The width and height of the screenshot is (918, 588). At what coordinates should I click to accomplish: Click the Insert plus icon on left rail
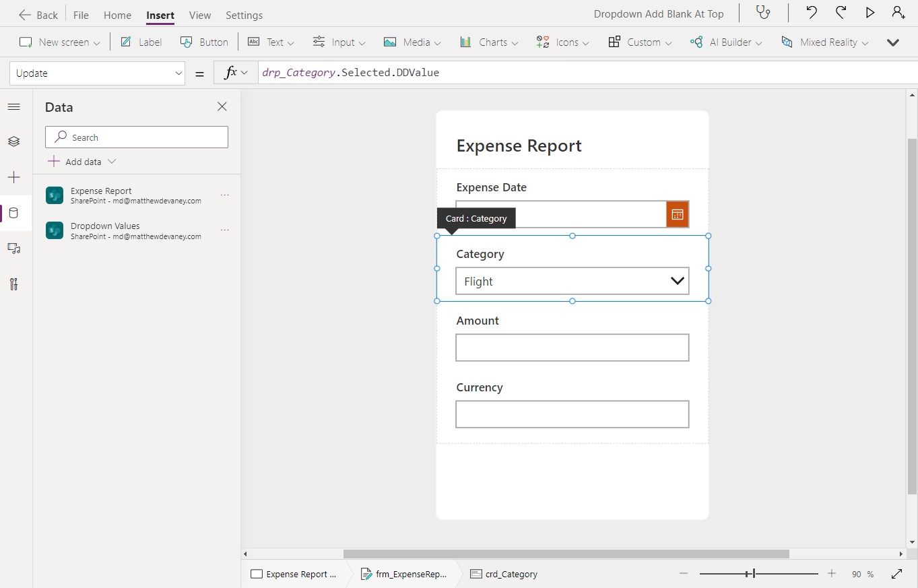coord(14,177)
